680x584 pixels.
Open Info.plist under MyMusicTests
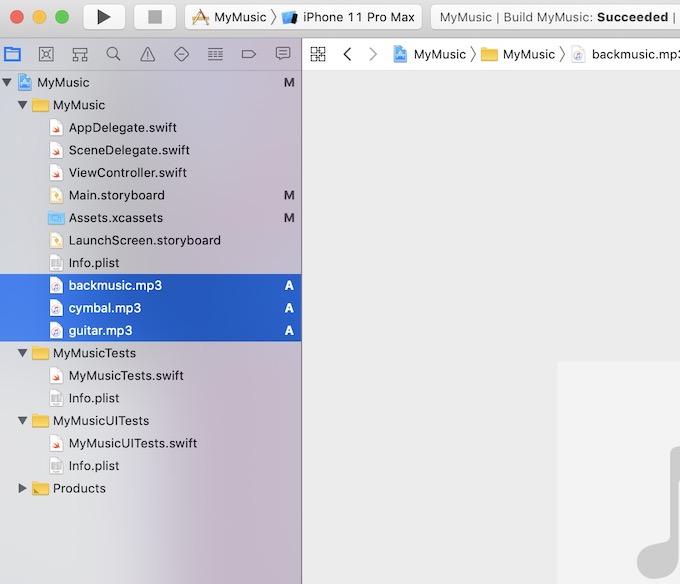(150, 398)
